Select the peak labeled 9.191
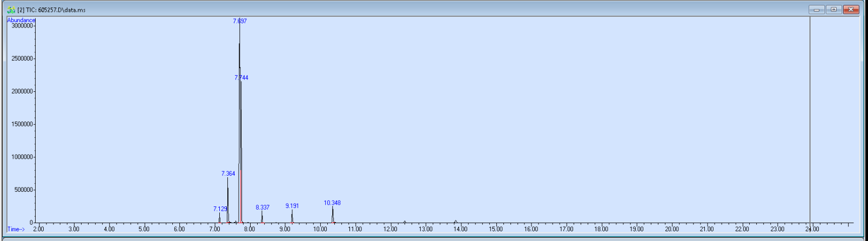Viewport: 868px width, 241px height. pos(292,206)
